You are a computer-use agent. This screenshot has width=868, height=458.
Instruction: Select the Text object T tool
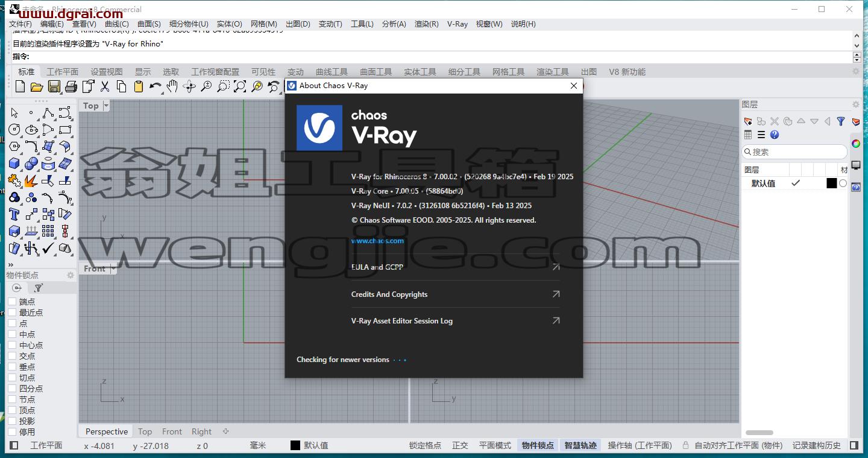click(x=14, y=214)
